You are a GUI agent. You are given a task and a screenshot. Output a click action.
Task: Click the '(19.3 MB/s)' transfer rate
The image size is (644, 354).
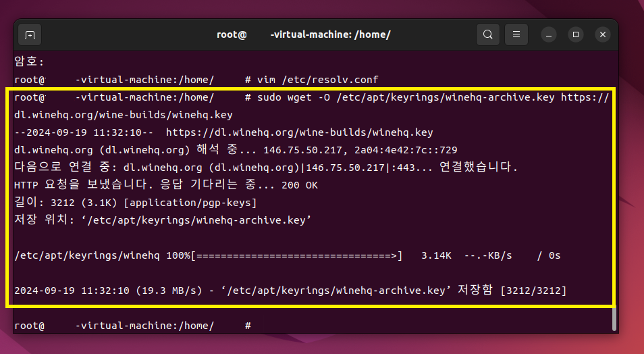[x=169, y=290]
